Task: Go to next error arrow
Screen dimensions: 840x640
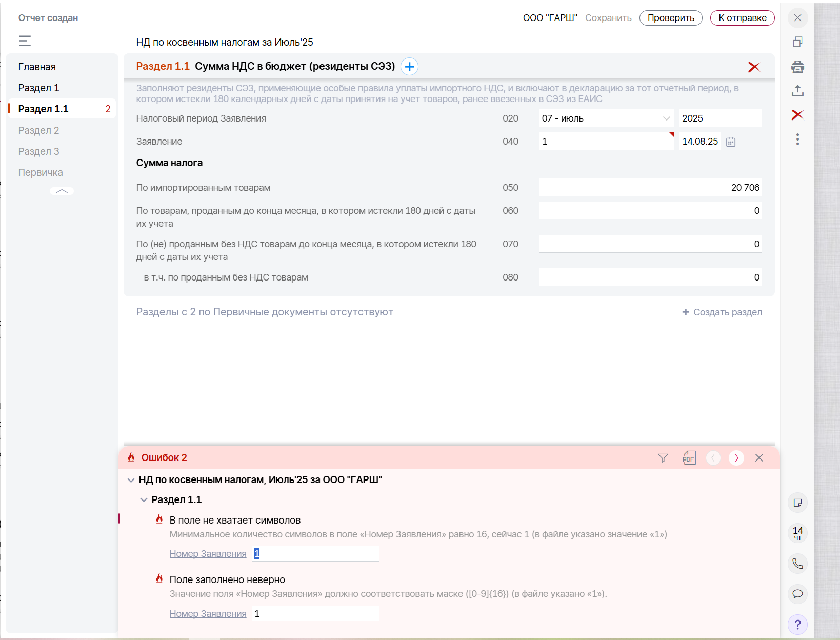Action: pyautogui.click(x=736, y=458)
